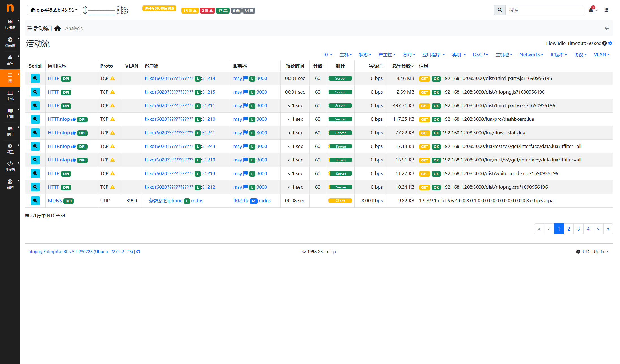The width and height of the screenshot is (620, 364).
Task: Click the license expiry warning badge
Action: (x=159, y=8)
